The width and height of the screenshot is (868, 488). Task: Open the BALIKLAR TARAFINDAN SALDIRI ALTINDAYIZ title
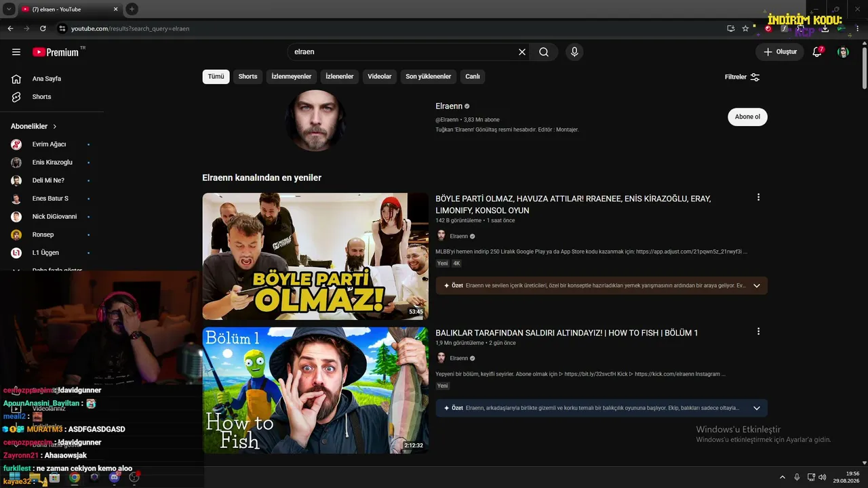point(566,333)
